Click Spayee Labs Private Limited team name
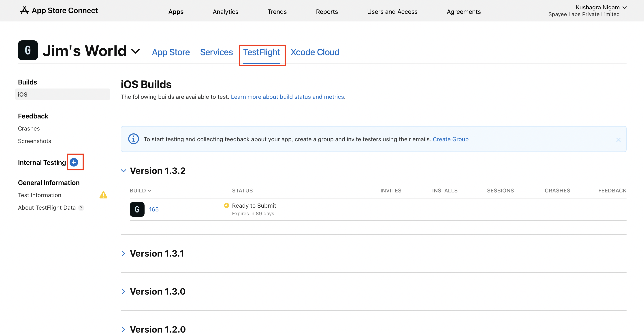 tap(584, 15)
